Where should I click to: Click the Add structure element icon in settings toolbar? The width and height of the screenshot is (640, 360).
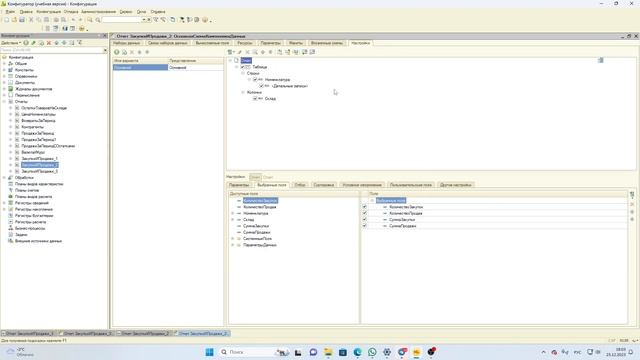[x=231, y=52]
